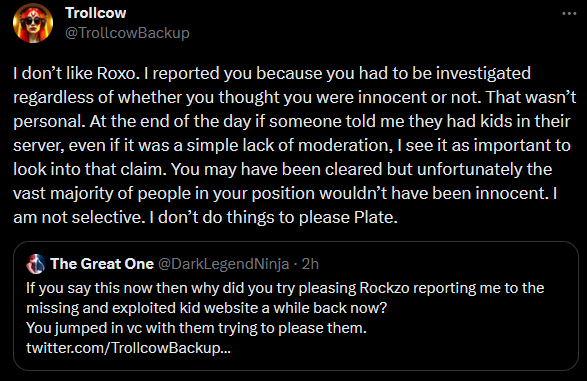This screenshot has width=587, height=381.
Task: Click "I don't do things to please Plate."
Action: (273, 217)
